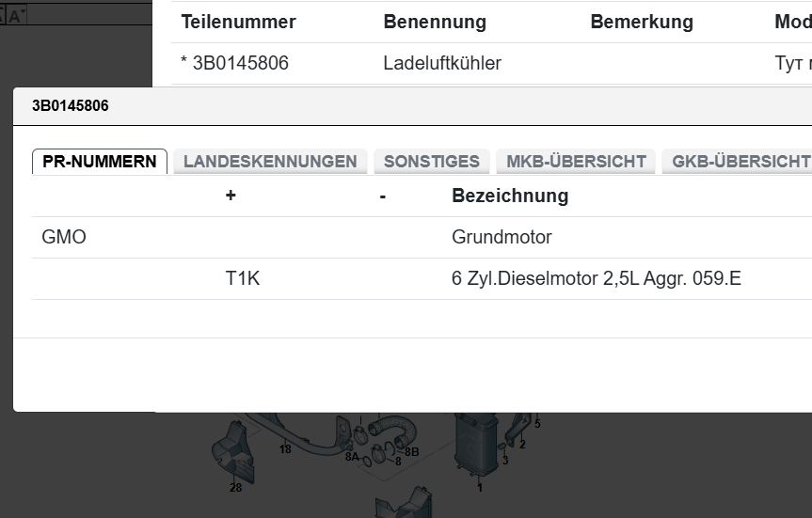
Task: Click the Benennung column header
Action: point(435,22)
